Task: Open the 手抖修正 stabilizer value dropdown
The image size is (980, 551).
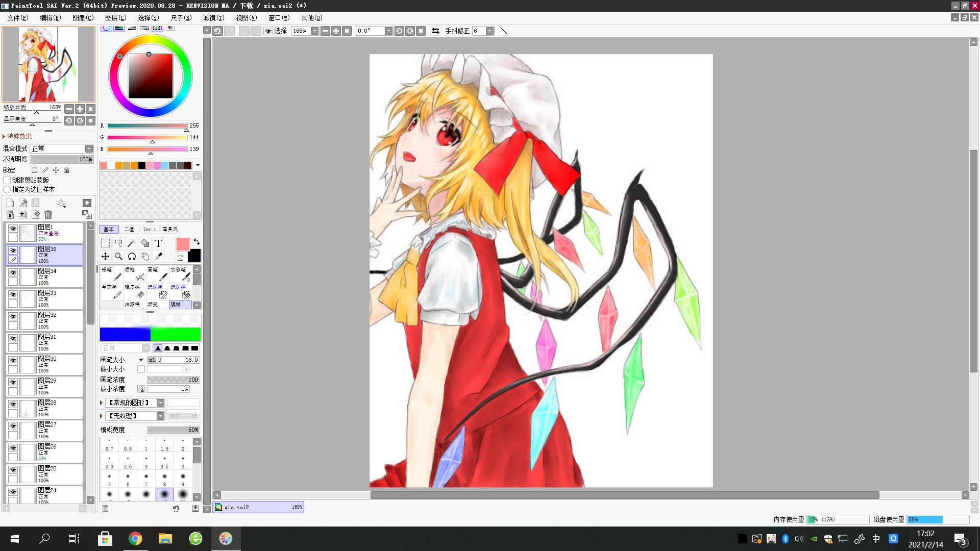Action: (x=489, y=31)
